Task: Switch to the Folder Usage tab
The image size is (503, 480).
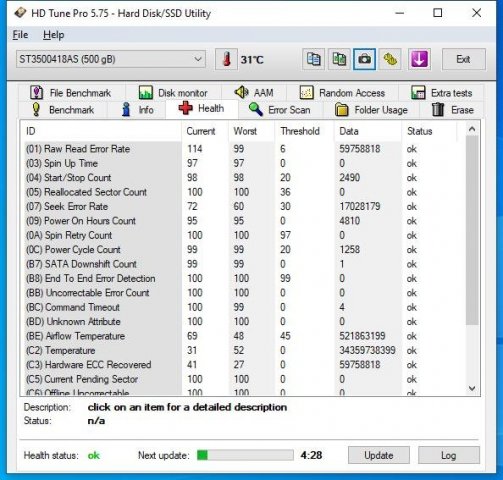Action: 371,110
